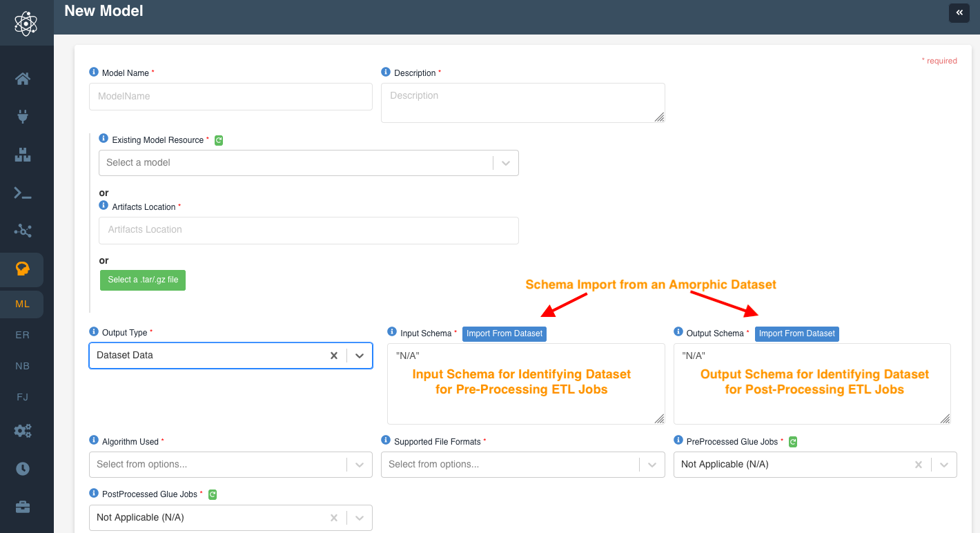Expand the Select a model dropdown
This screenshot has width=980, height=533.
pyautogui.click(x=506, y=163)
